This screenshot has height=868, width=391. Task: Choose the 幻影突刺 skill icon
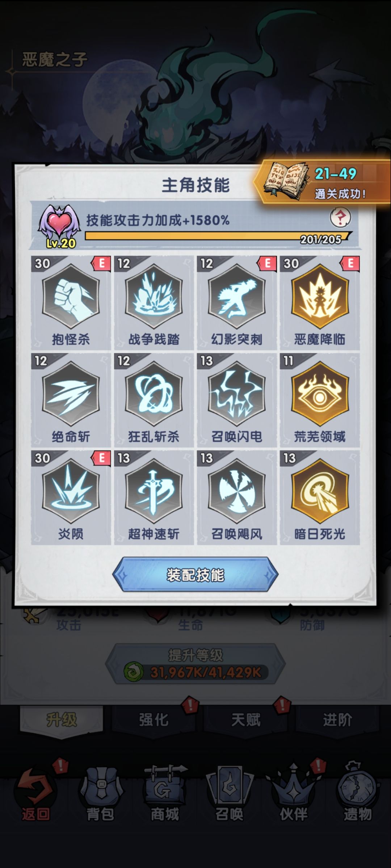pyautogui.click(x=237, y=297)
